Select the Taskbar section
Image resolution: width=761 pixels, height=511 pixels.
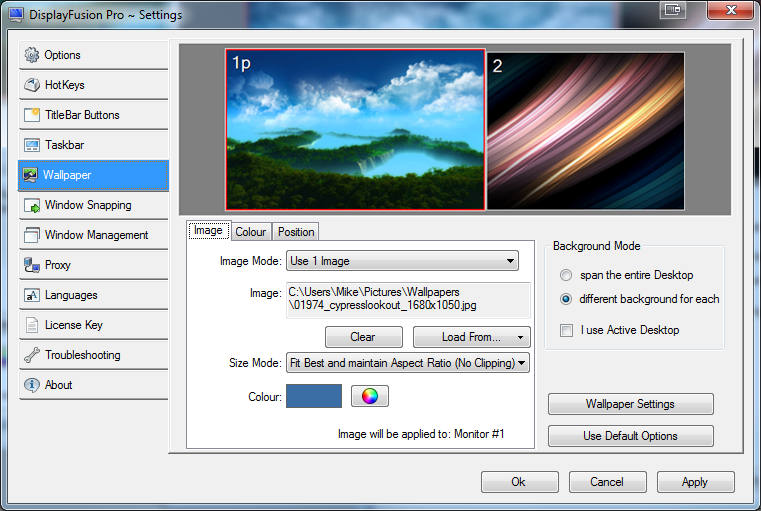(94, 145)
